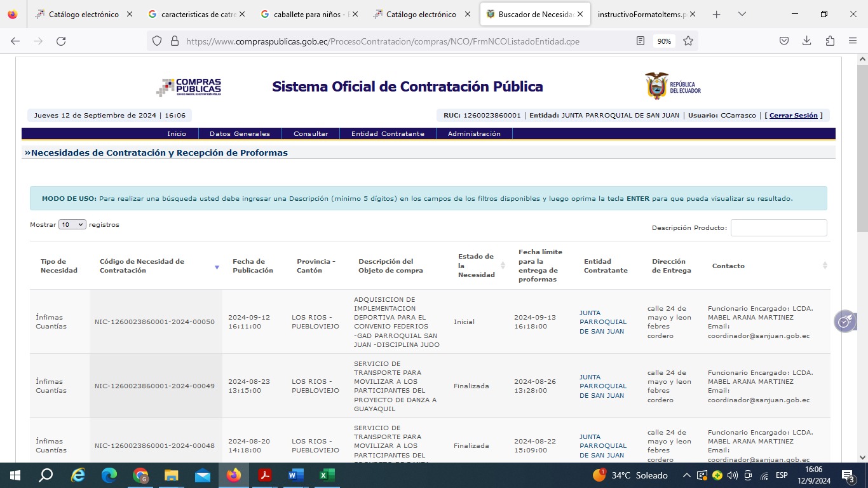The image size is (868, 488).
Task: Open the Mostrar registros count dropdown
Action: pyautogui.click(x=72, y=225)
